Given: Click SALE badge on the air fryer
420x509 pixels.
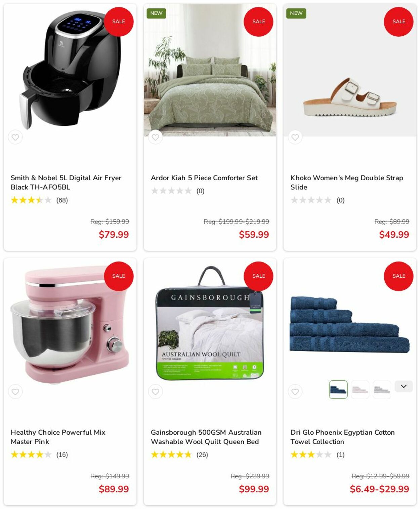Looking at the screenshot, I should [x=119, y=22].
